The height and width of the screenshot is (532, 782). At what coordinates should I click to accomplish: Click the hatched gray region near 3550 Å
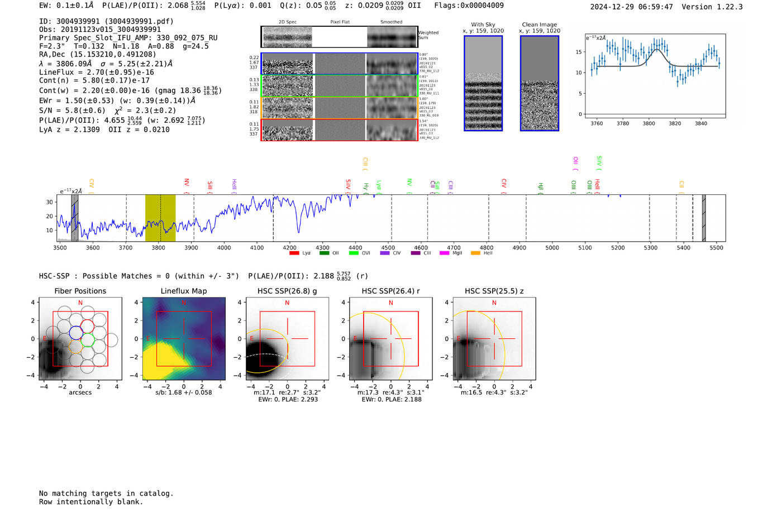75,218
